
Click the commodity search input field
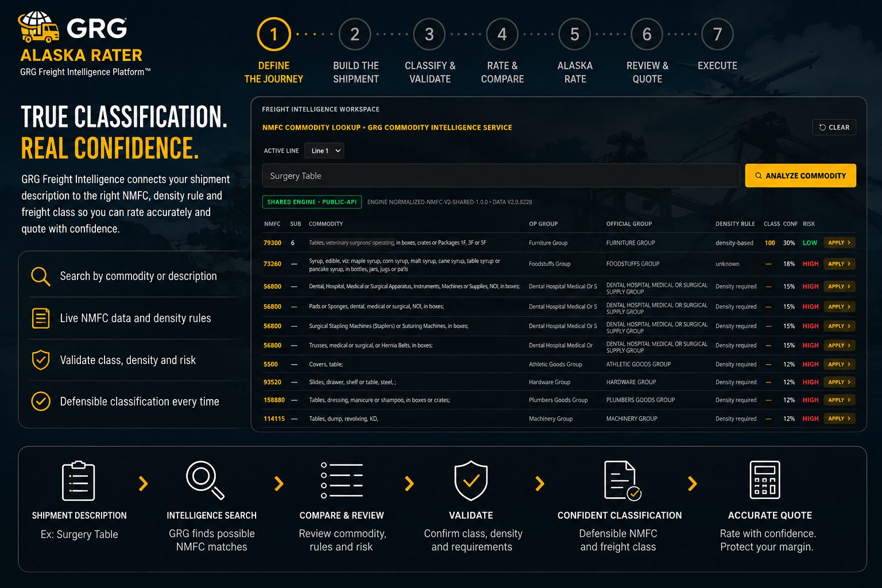(x=501, y=176)
